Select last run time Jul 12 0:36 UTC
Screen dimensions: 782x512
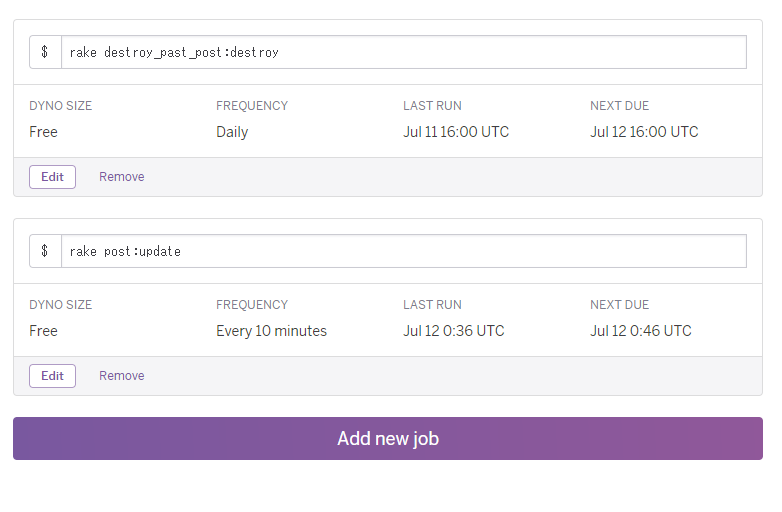coord(453,331)
